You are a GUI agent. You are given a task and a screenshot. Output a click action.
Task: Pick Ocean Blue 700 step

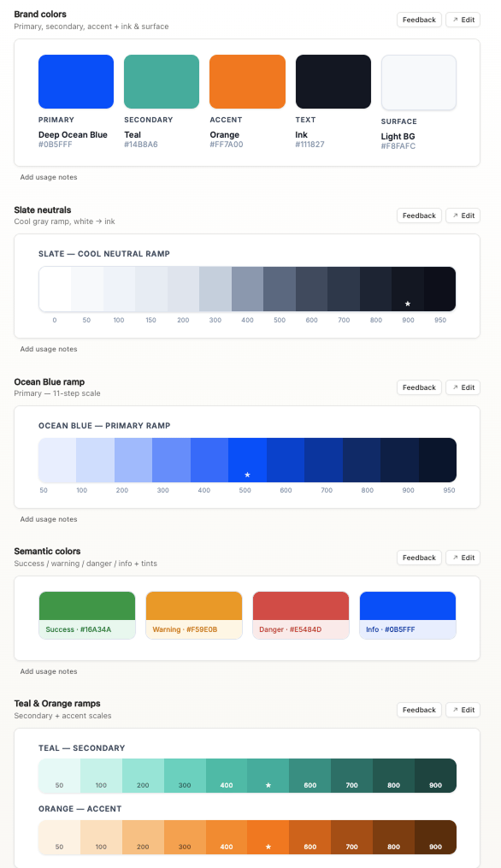coord(324,460)
